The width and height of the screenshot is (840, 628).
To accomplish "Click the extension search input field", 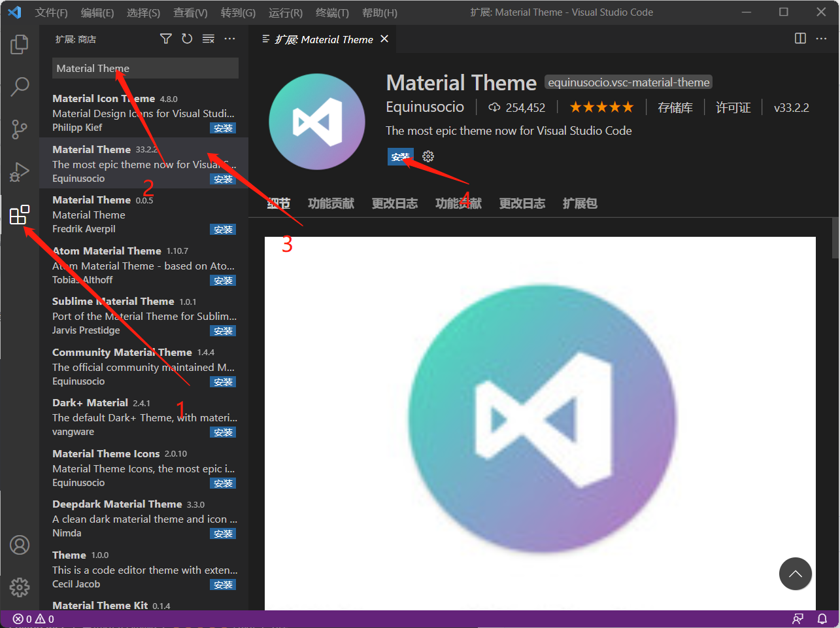I will (x=145, y=68).
